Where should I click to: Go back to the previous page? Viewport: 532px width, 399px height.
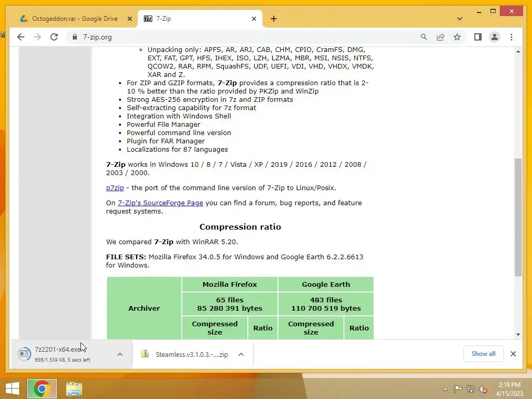point(21,37)
